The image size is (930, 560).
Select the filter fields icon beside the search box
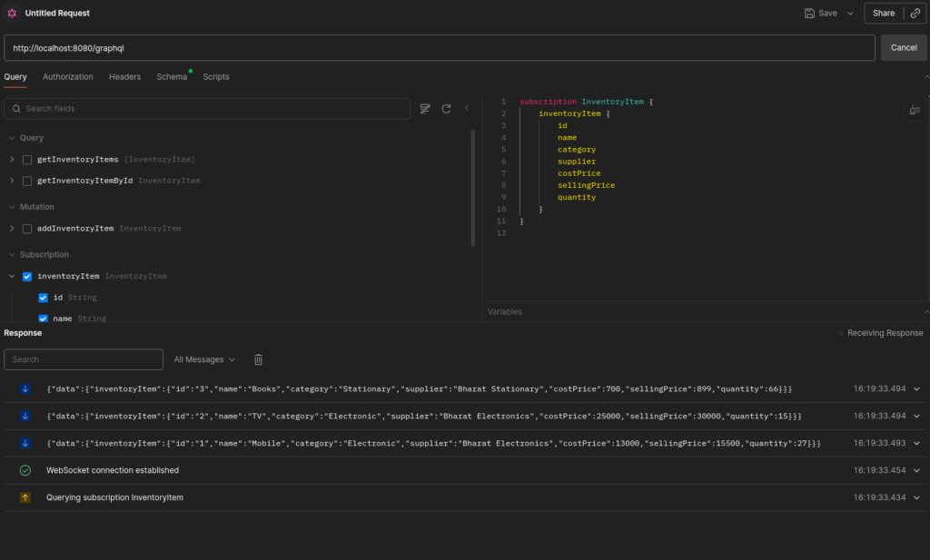(x=424, y=108)
